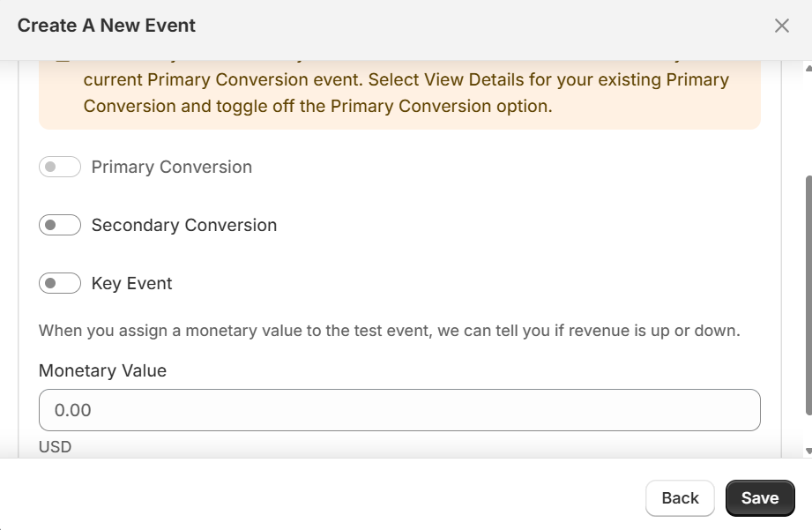The height and width of the screenshot is (530, 812).
Task: Click the Create A New Event title
Action: 106,26
